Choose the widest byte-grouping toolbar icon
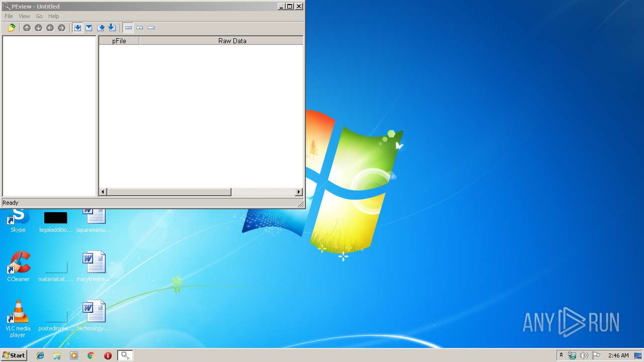The image size is (644, 362). point(128,28)
